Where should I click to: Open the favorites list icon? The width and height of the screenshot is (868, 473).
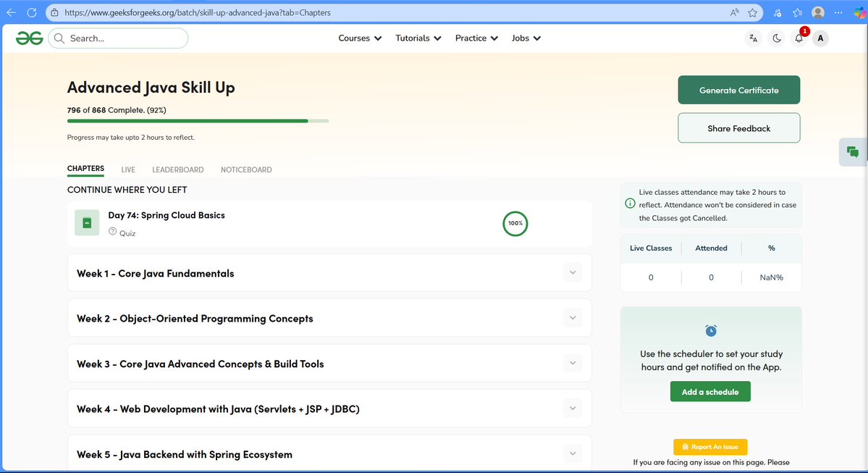pos(797,12)
